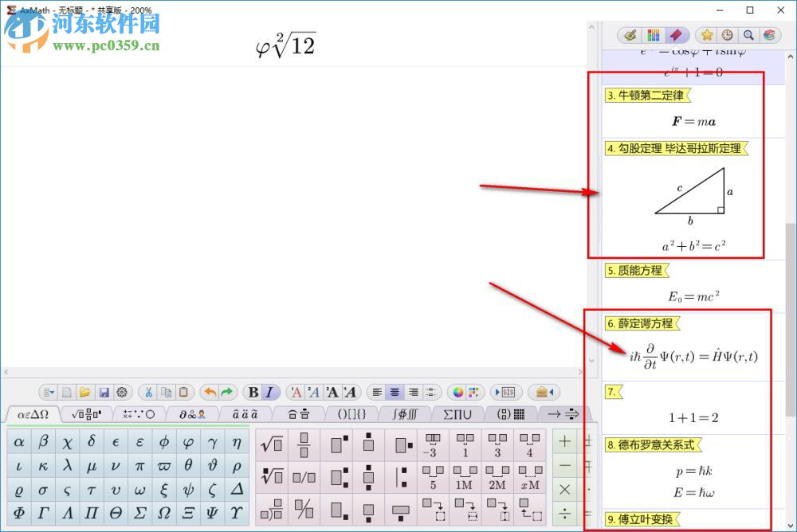The image size is (797, 532).
Task: Open the symbol grid palette icon
Action: [x=653, y=35]
